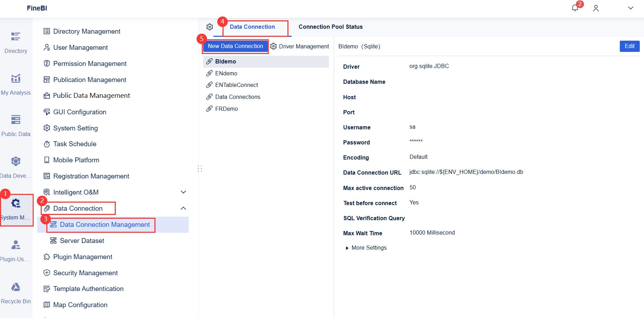The width and height of the screenshot is (644, 318).
Task: Click the settings gear left of the tabs
Action: tap(210, 27)
